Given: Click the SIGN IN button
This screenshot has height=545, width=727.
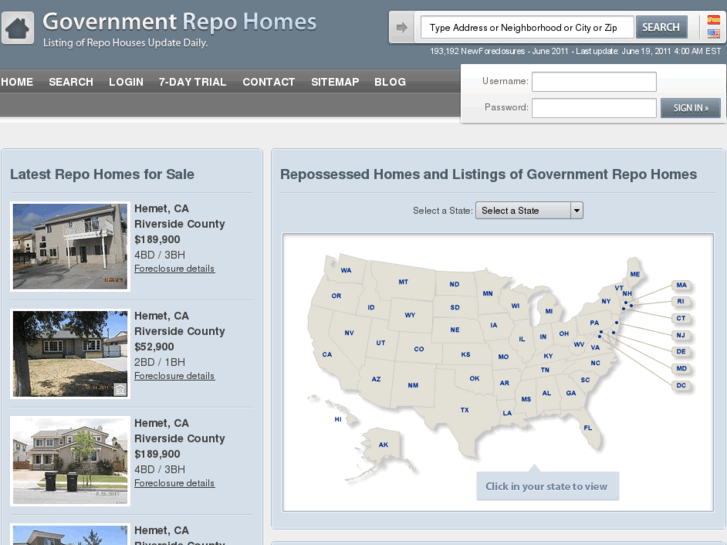Looking at the screenshot, I should point(690,108).
